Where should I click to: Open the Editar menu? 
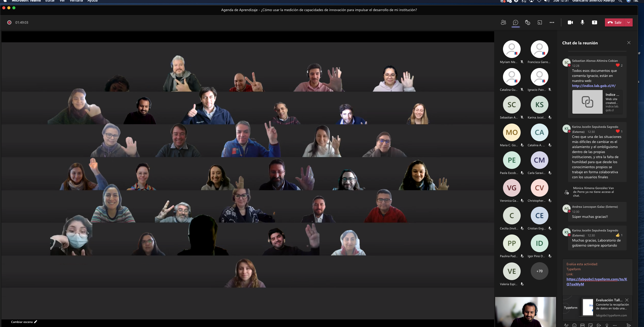pos(50,1)
